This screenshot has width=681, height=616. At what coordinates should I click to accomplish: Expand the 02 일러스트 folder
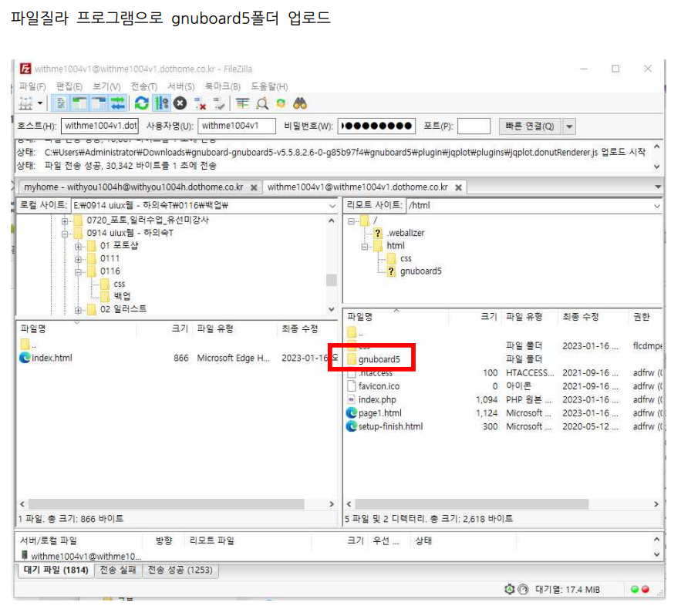pyautogui.click(x=78, y=310)
